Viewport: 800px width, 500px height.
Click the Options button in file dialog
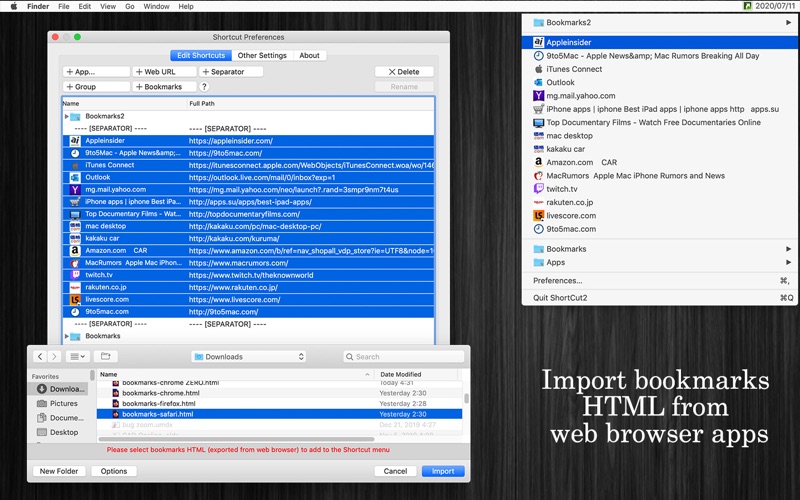pos(114,471)
